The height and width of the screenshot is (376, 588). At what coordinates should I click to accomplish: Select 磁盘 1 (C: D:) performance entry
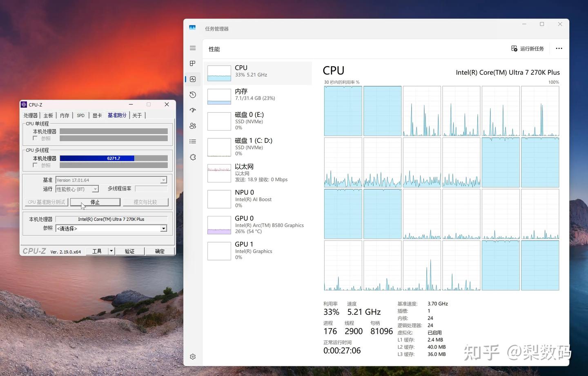pos(258,147)
